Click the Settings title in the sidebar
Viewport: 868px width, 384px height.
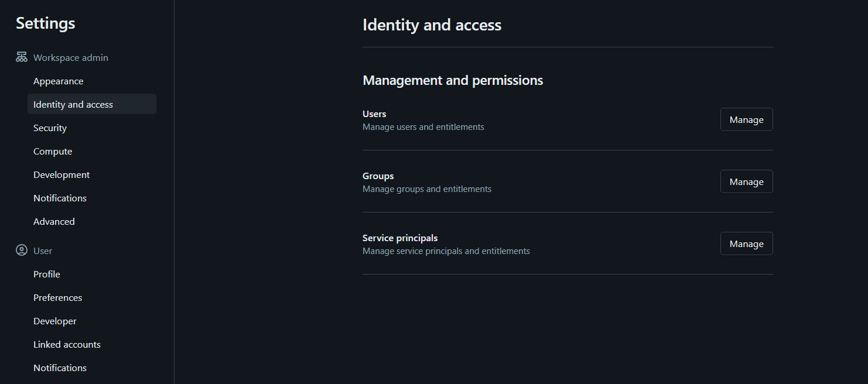[46, 23]
